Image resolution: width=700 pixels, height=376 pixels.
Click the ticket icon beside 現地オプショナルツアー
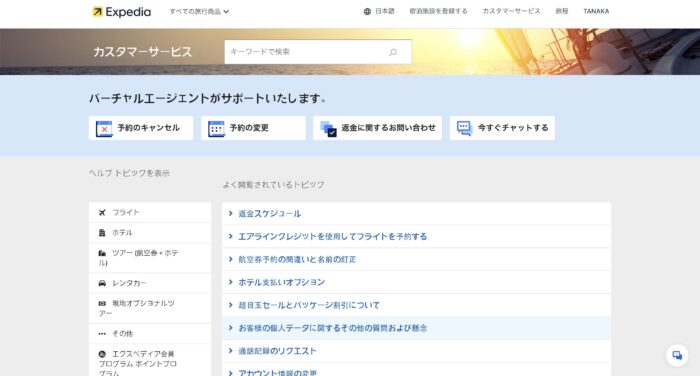pos(102,303)
